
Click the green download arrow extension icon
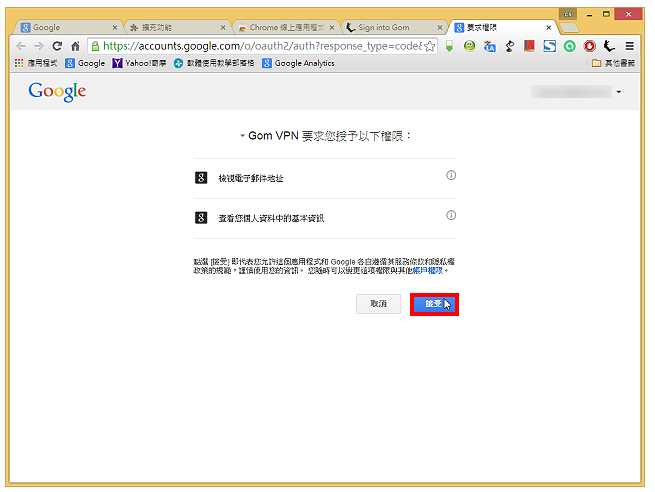[x=449, y=46]
